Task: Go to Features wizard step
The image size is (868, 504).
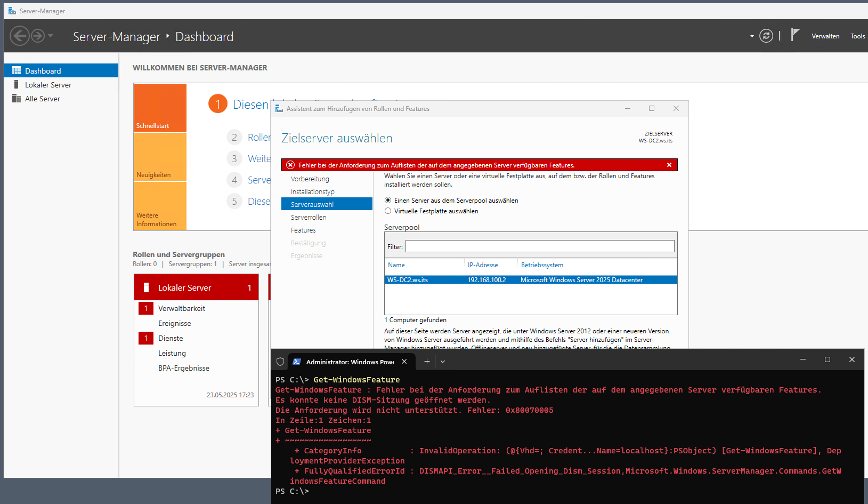Action: click(303, 230)
